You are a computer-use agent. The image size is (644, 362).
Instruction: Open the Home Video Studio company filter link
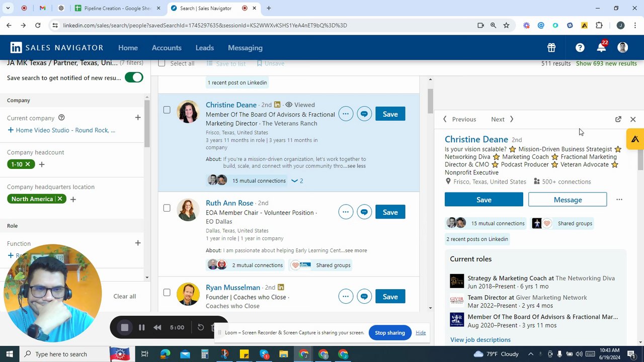pyautogui.click(x=61, y=130)
